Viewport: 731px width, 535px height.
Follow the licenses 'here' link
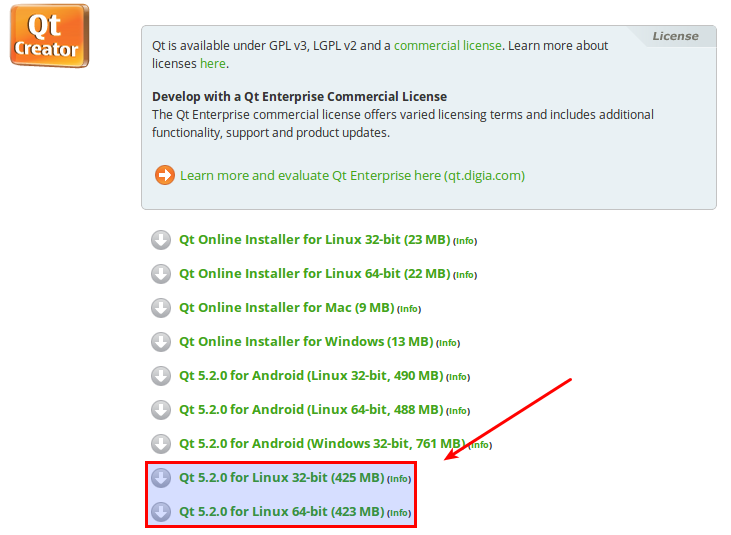213,64
